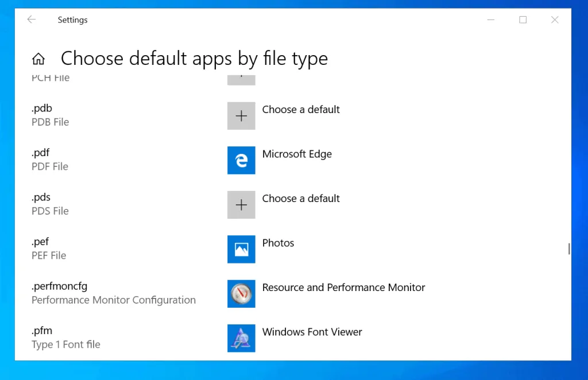Click the Home icon beside the page title
The image size is (588, 380).
pyautogui.click(x=38, y=59)
